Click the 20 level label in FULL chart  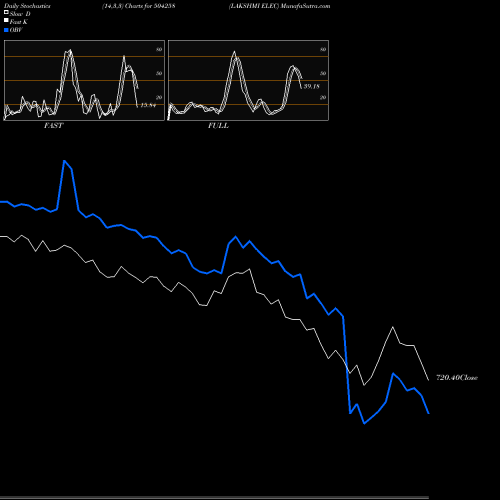point(323,97)
